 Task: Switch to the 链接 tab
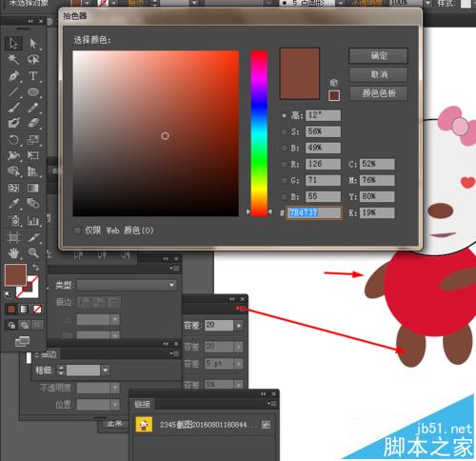(x=142, y=404)
